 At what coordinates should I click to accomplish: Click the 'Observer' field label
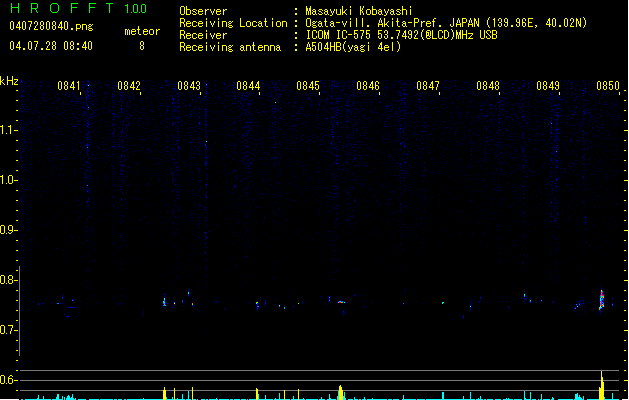pos(203,11)
